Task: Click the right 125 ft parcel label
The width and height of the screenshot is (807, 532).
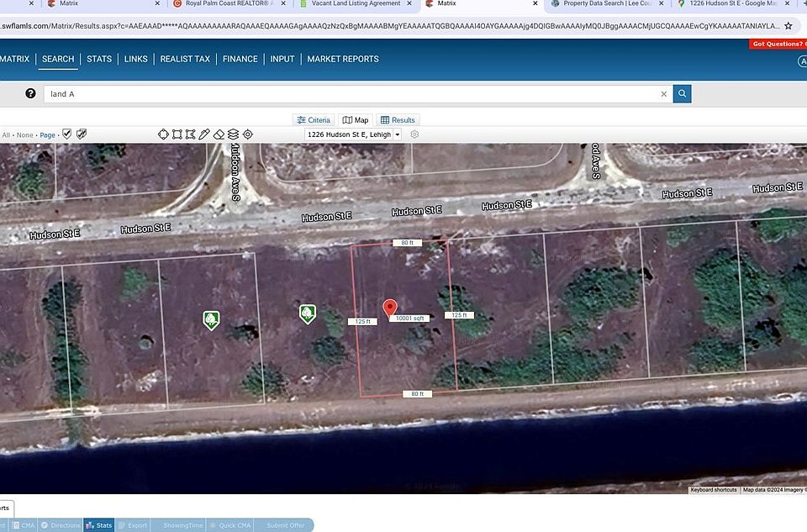Action: point(459,315)
